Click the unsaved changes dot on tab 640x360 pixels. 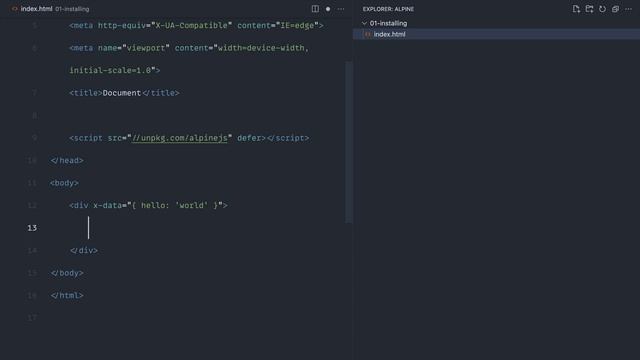328,9
